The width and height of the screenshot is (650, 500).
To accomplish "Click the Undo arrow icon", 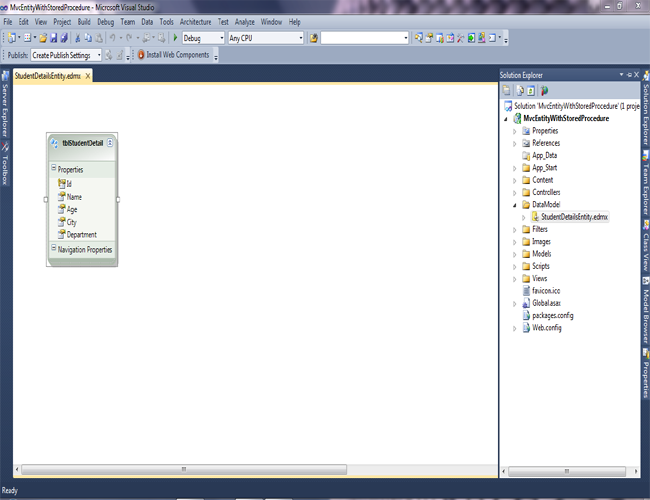I will coord(112,38).
